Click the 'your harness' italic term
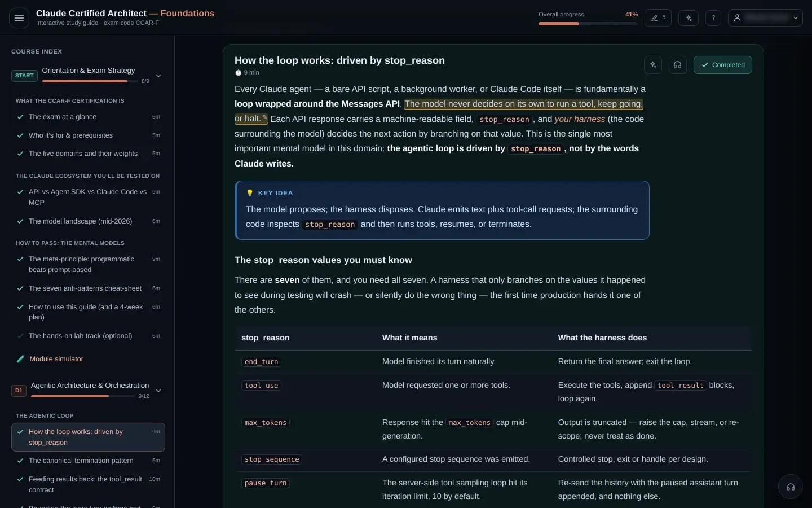 (580, 119)
